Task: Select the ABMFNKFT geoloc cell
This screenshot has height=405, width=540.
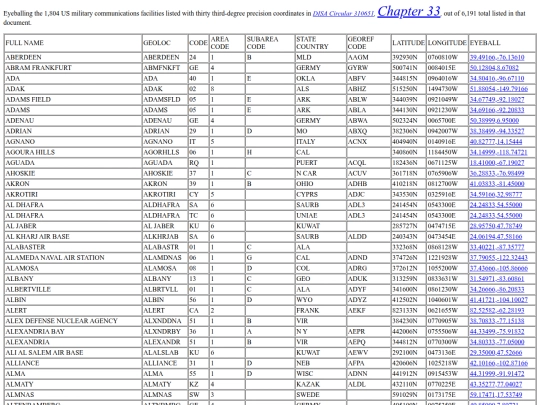Action: (165, 68)
